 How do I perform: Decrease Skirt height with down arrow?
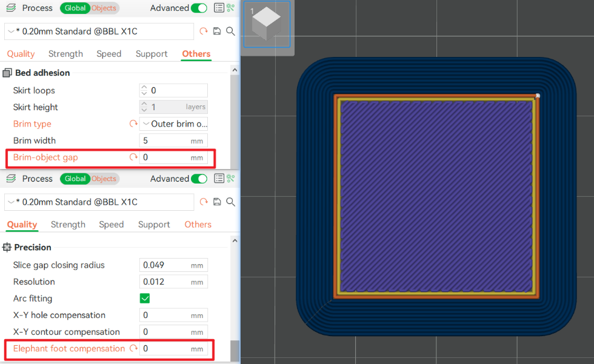point(144,110)
